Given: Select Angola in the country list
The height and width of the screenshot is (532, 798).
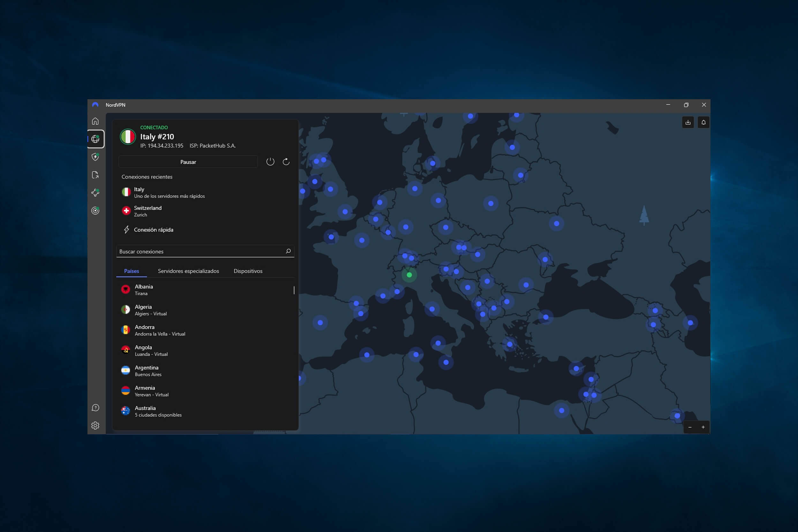Looking at the screenshot, I should coord(205,350).
